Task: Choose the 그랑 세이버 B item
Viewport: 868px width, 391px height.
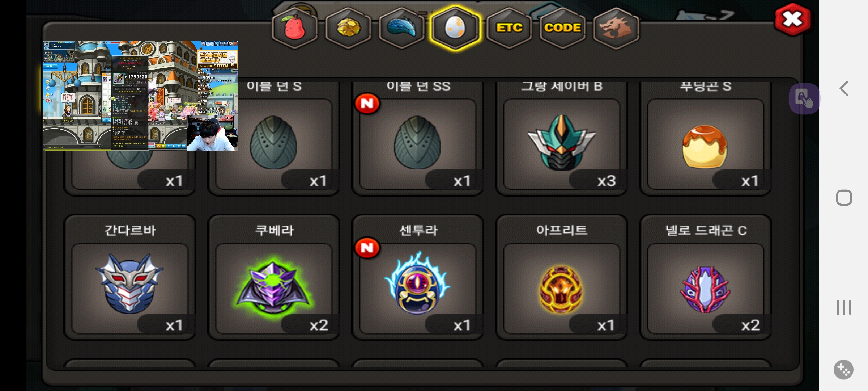Action: click(x=561, y=138)
